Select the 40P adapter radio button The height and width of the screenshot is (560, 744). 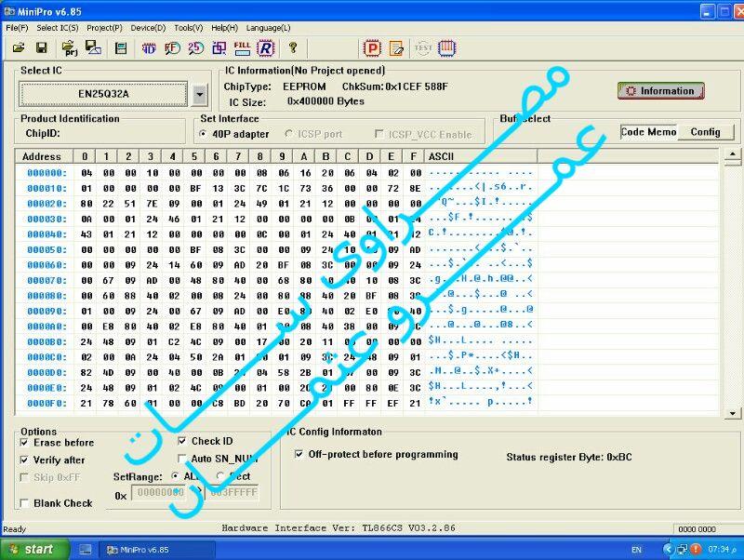point(203,134)
